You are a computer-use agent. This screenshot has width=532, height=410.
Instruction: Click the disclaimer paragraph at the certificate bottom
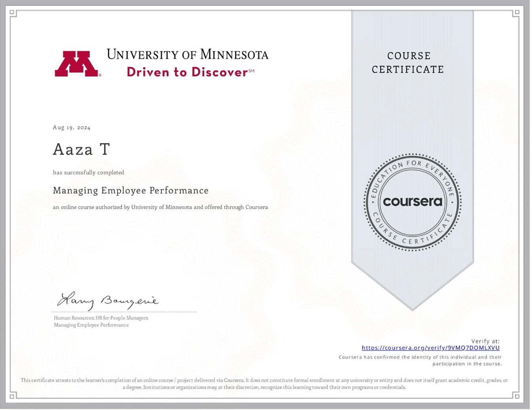pos(264,384)
